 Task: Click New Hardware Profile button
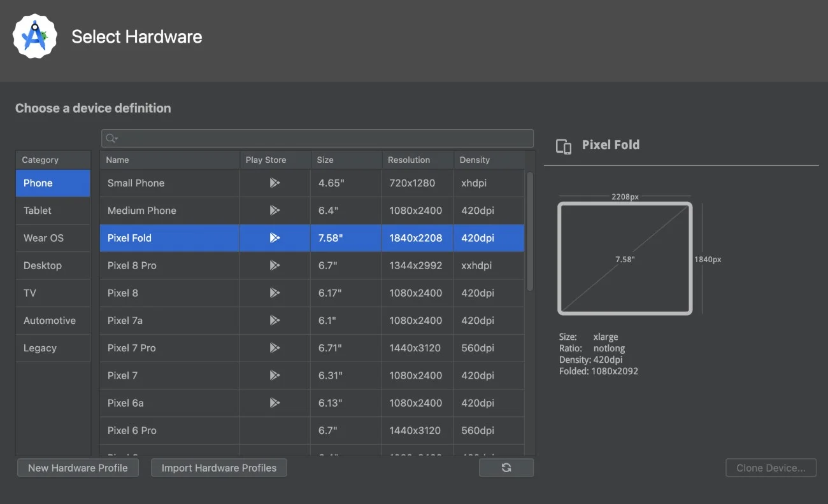click(x=78, y=468)
